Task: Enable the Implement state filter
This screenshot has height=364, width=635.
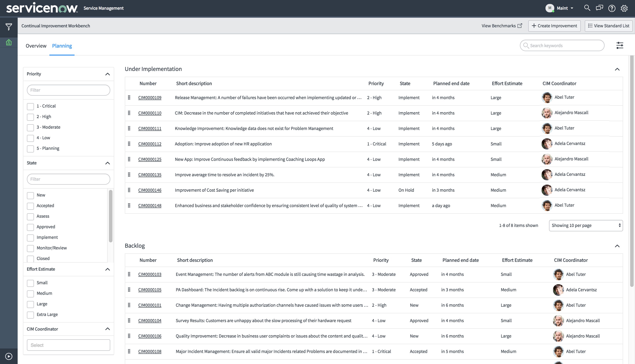Action: click(30, 238)
